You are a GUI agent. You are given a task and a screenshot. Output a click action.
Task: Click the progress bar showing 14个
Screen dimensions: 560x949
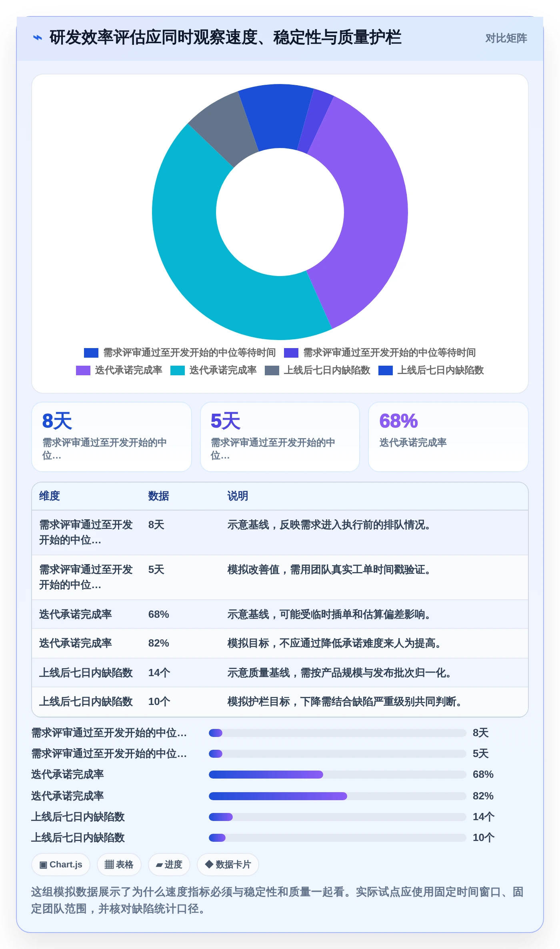(x=337, y=817)
